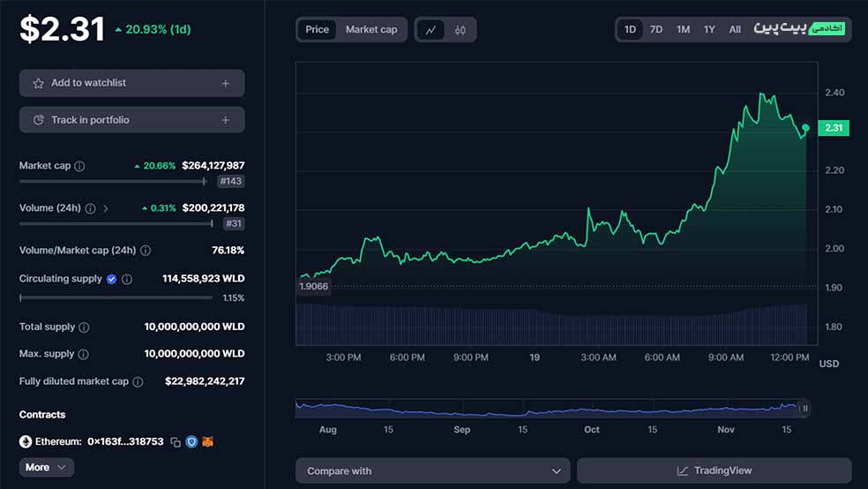Click info icon next to Total supply
The image size is (868, 489).
pos(84,327)
